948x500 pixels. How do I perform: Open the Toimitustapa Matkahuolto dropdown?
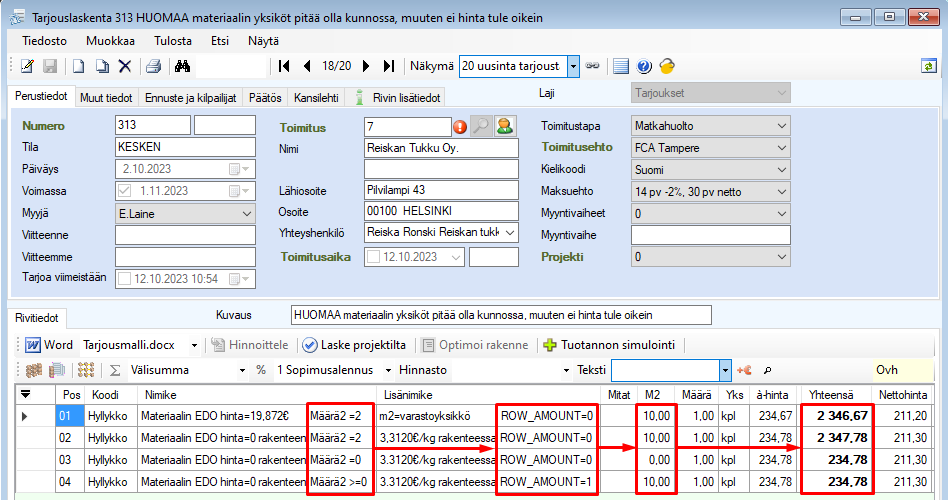[782, 126]
